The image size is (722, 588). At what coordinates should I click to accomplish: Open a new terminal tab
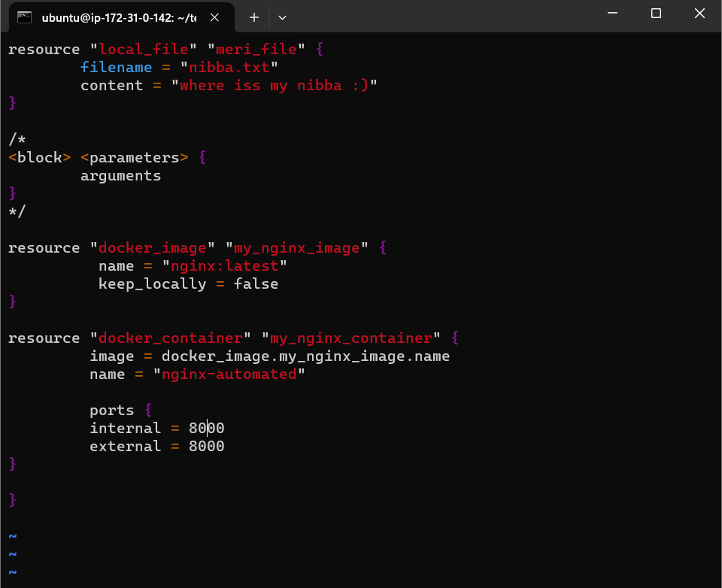pos(253,17)
